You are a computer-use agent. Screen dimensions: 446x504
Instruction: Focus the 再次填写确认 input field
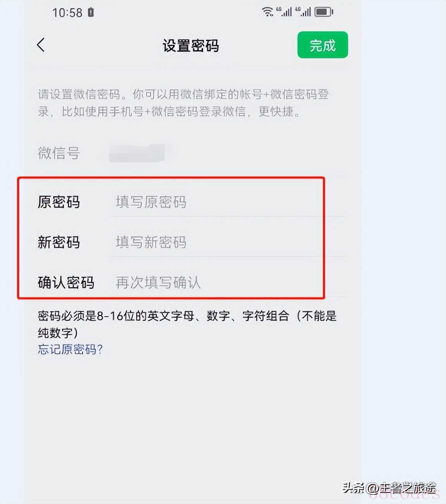[x=228, y=283]
